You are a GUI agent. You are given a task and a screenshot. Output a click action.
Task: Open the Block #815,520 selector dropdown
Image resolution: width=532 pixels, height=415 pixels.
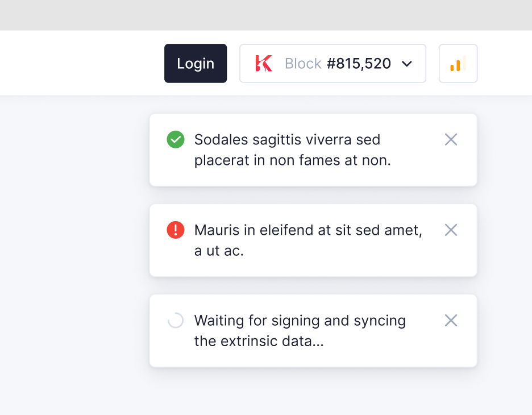332,63
